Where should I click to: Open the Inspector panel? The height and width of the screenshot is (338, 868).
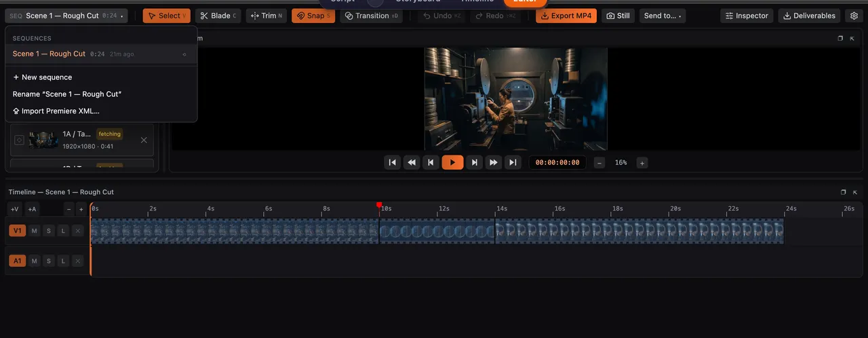[747, 16]
